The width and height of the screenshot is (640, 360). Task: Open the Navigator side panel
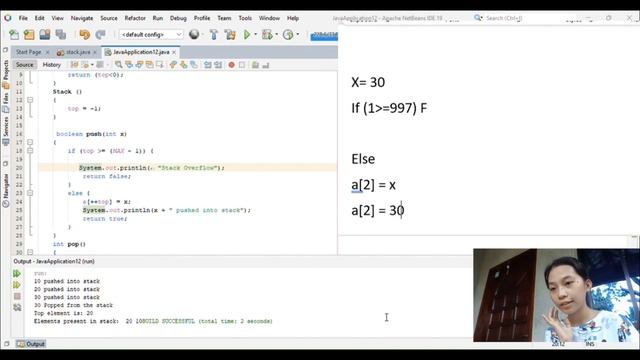(x=6, y=190)
